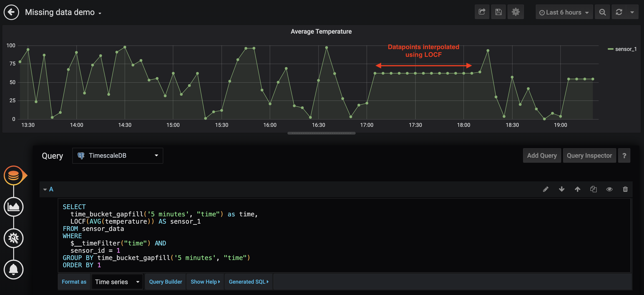The width and height of the screenshot is (644, 295).
Task: Click the zoom out magnifier icon
Action: click(x=602, y=12)
